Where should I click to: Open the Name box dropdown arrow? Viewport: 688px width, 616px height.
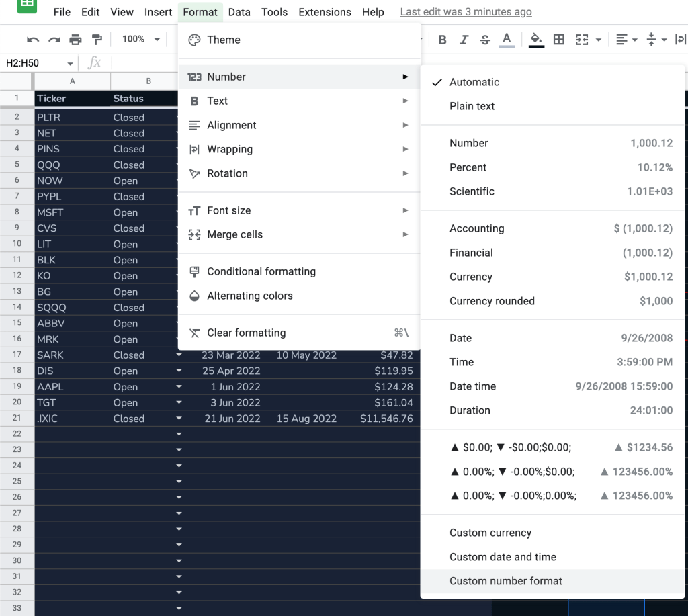[70, 63]
